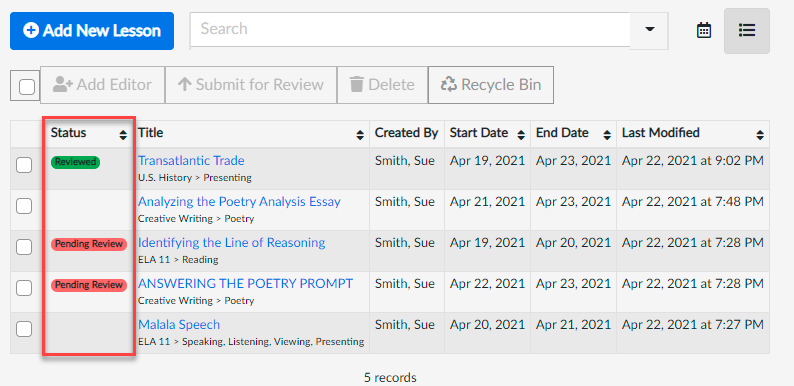Click the green Reviewed status badge
Screen dimensions: 794x386
pos(75,162)
